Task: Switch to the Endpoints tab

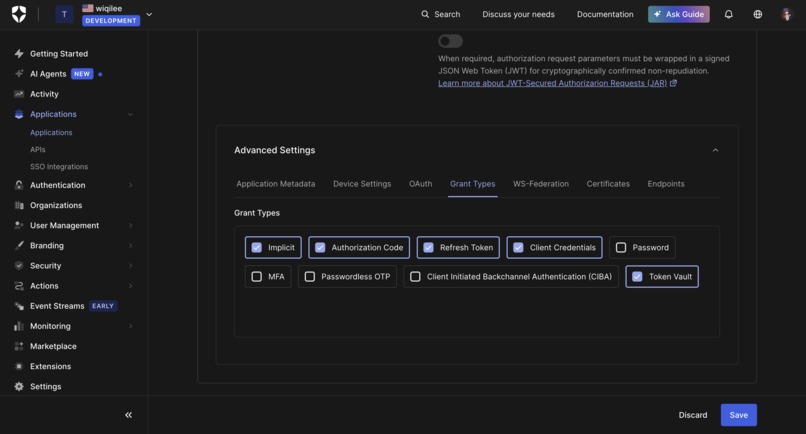Action: [666, 184]
